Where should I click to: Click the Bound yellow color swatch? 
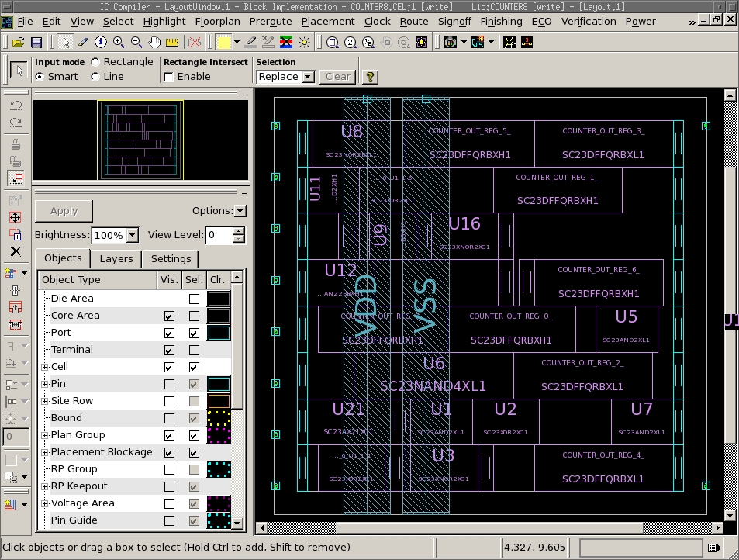[219, 418]
